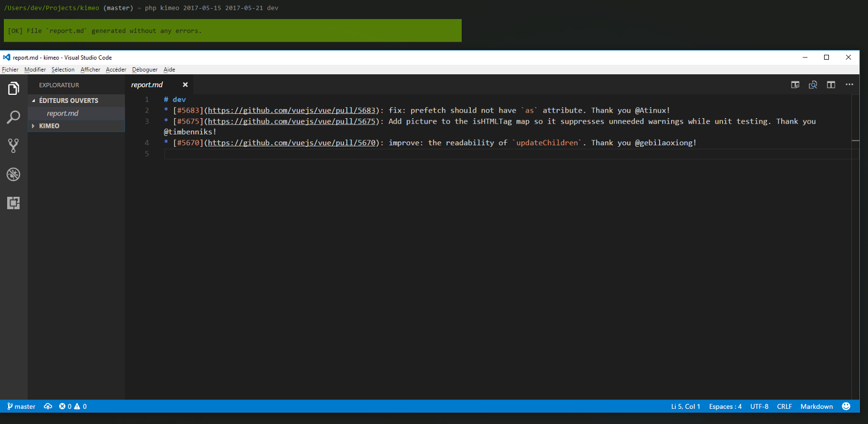Split the editor
868x424 pixels.
pyautogui.click(x=831, y=85)
